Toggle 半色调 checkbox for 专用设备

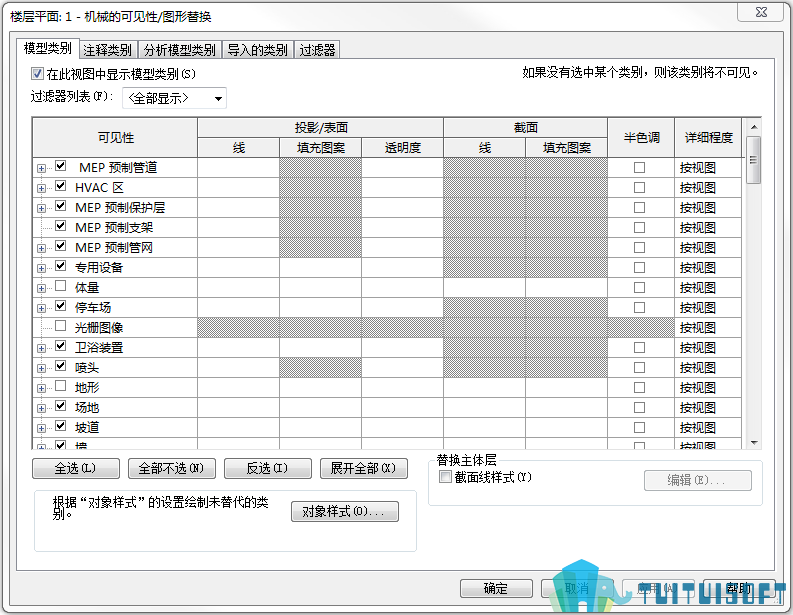[640, 268]
